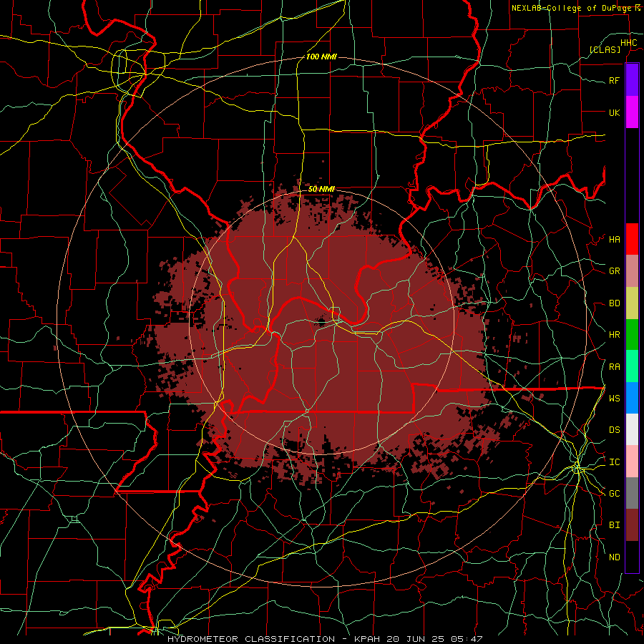Image resolution: width=644 pixels, height=644 pixels.
Task: Click the HHC product label
Action: 628,43
